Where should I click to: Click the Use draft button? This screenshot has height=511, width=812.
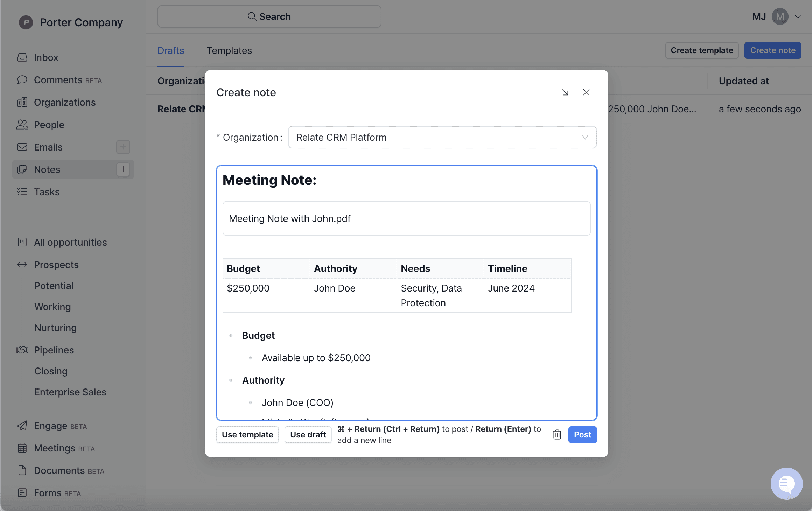point(308,434)
